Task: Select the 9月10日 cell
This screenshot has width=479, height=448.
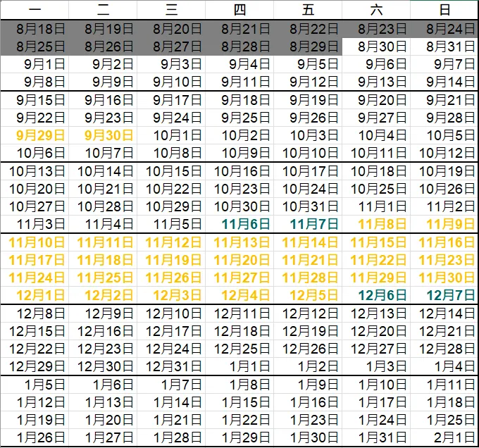Action: pyautogui.click(x=171, y=82)
